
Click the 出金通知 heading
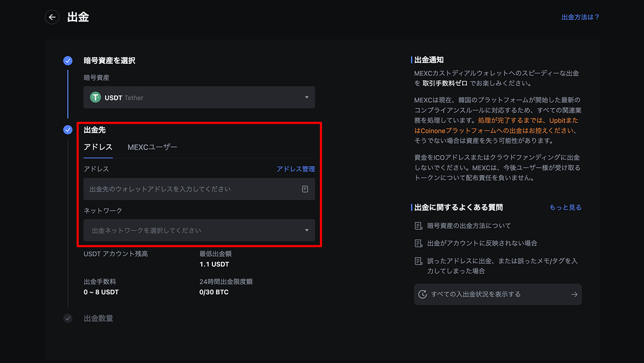tap(429, 60)
